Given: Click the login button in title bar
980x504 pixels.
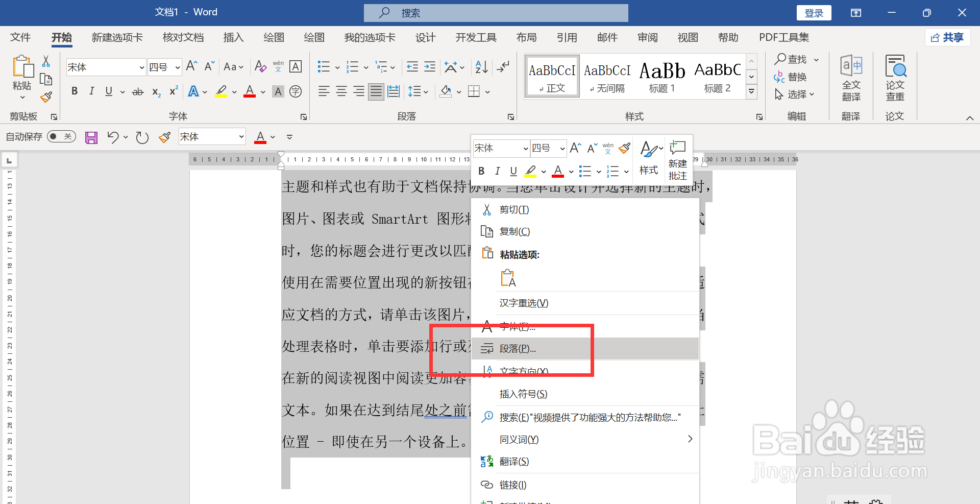Looking at the screenshot, I should (x=814, y=13).
